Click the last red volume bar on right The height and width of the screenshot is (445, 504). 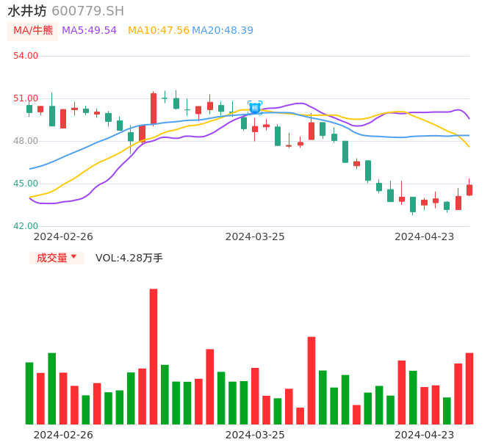(469, 388)
